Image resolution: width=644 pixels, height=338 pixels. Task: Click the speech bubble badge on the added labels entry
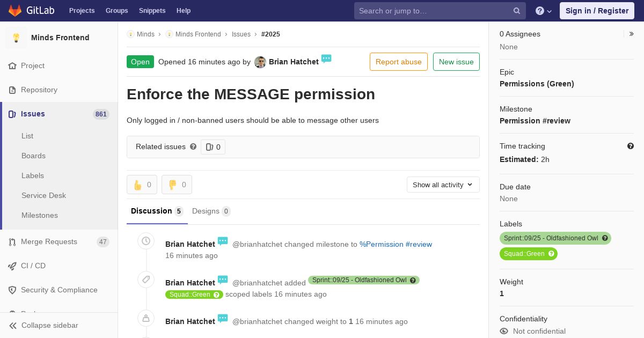coord(223,280)
